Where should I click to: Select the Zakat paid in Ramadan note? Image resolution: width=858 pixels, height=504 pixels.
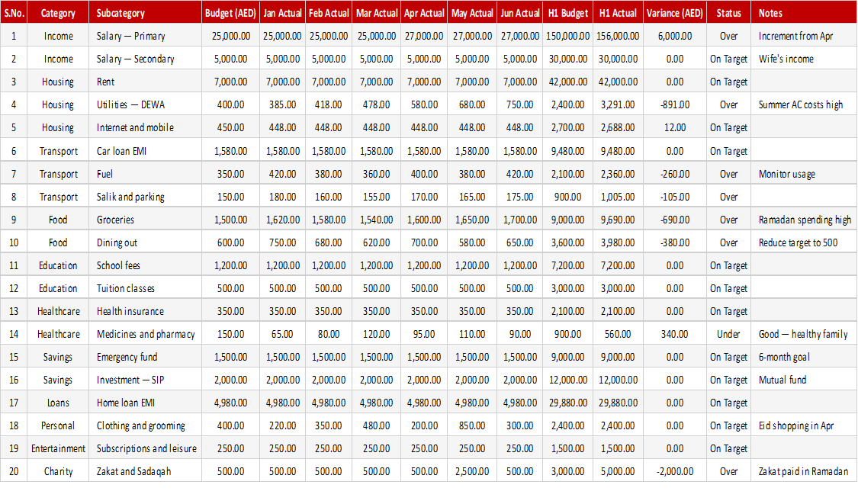pos(803,472)
